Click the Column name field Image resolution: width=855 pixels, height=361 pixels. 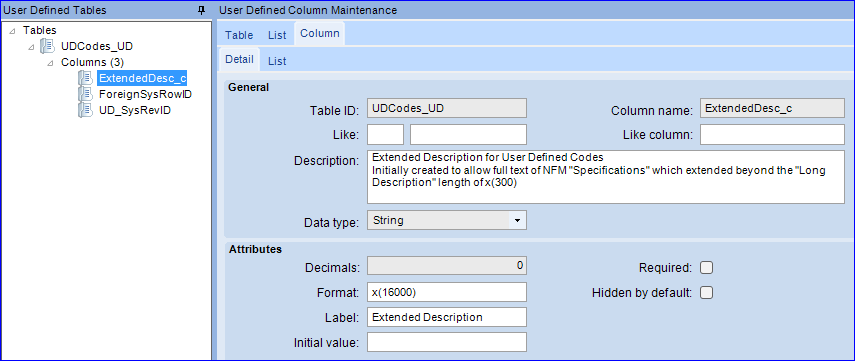tap(772, 109)
